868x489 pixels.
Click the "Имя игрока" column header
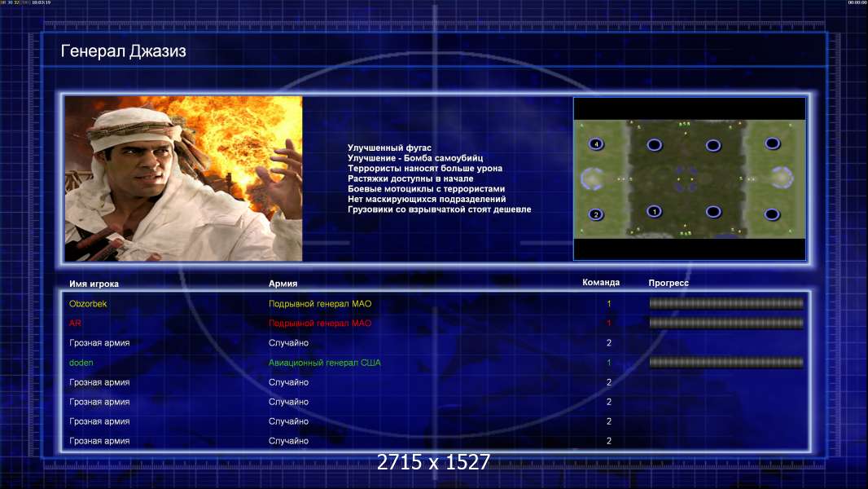click(94, 284)
